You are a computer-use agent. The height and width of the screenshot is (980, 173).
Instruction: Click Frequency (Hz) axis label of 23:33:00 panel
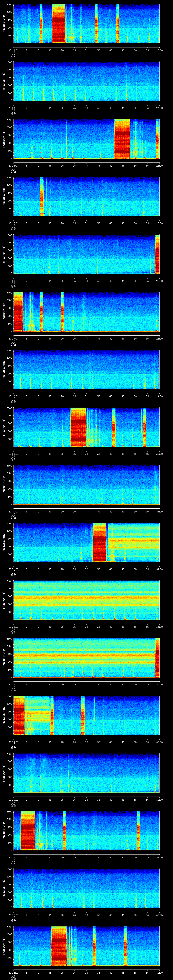point(4,658)
